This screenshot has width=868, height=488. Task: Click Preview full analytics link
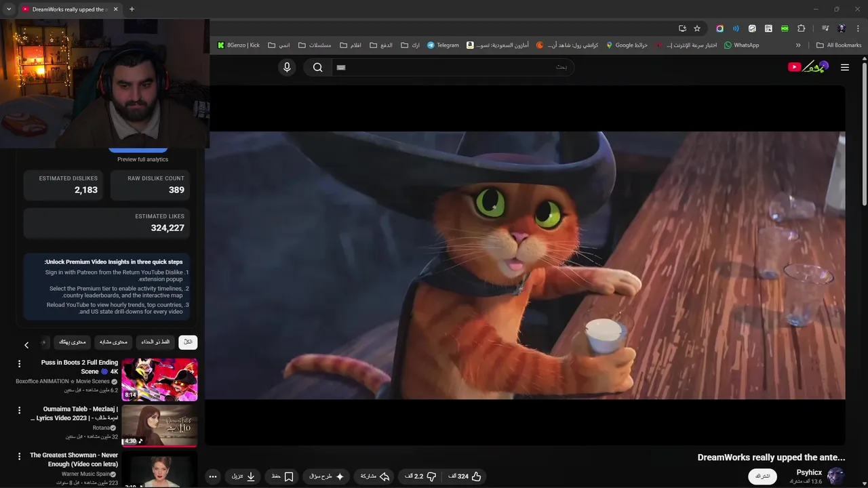coord(142,159)
